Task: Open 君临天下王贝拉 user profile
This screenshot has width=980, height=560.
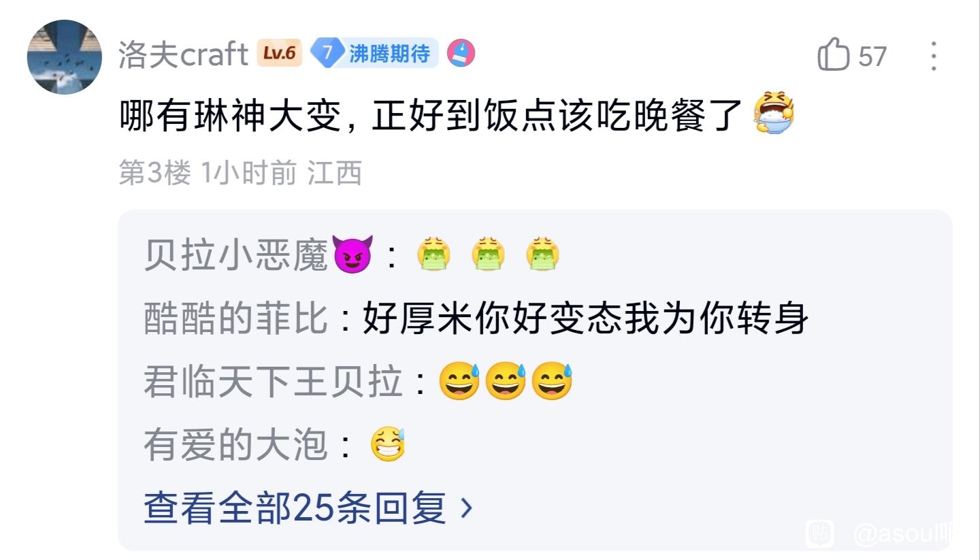Action: point(273,382)
